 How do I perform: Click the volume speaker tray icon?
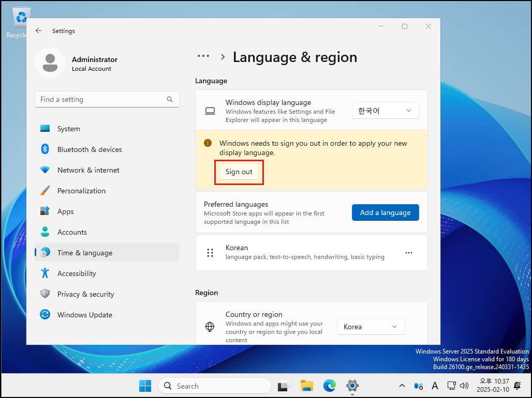pos(464,386)
